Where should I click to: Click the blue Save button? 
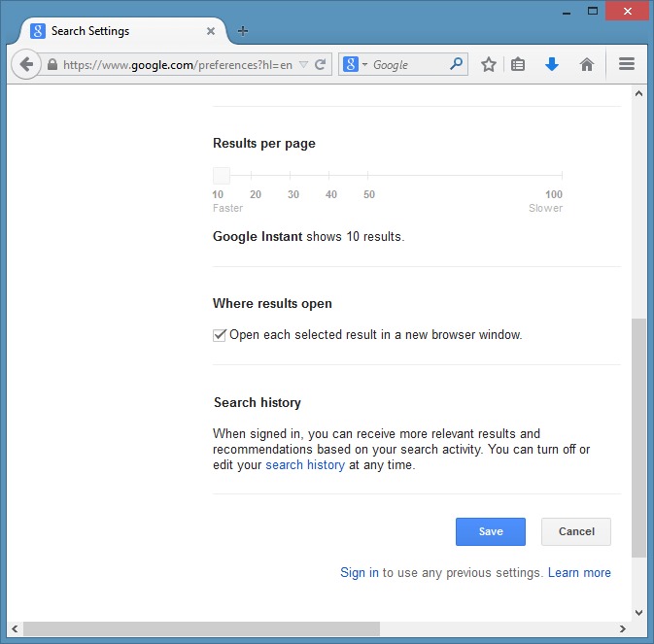point(491,531)
